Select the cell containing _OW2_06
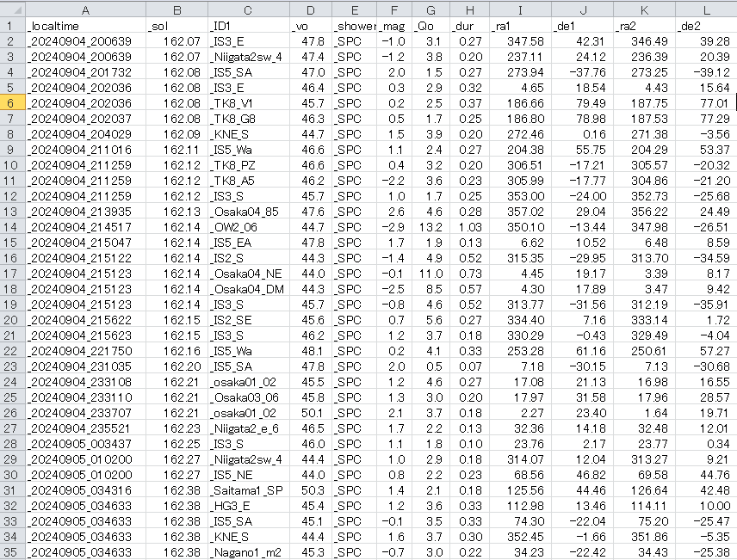Viewport: 737px width, 560px height. pyautogui.click(x=249, y=226)
